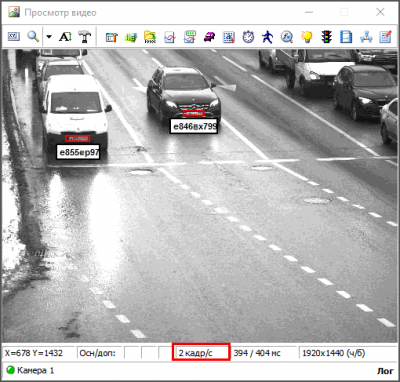400x382 pixels.
Task: Select the text font tool icon
Action: [x=65, y=37]
